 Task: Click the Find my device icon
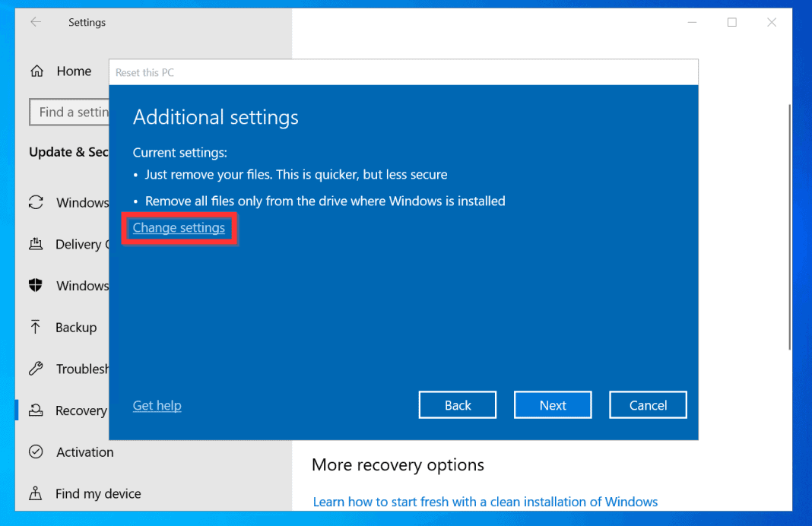[36, 494]
